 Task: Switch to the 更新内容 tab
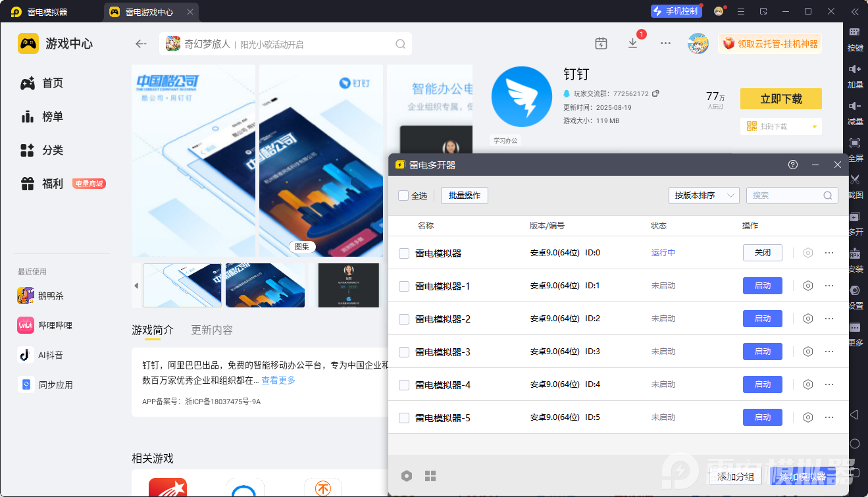pyautogui.click(x=212, y=330)
